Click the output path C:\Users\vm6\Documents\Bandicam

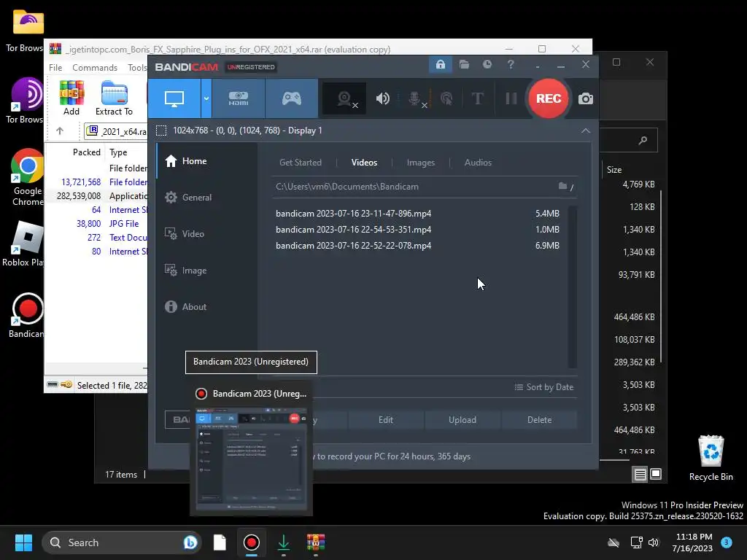pos(347,187)
